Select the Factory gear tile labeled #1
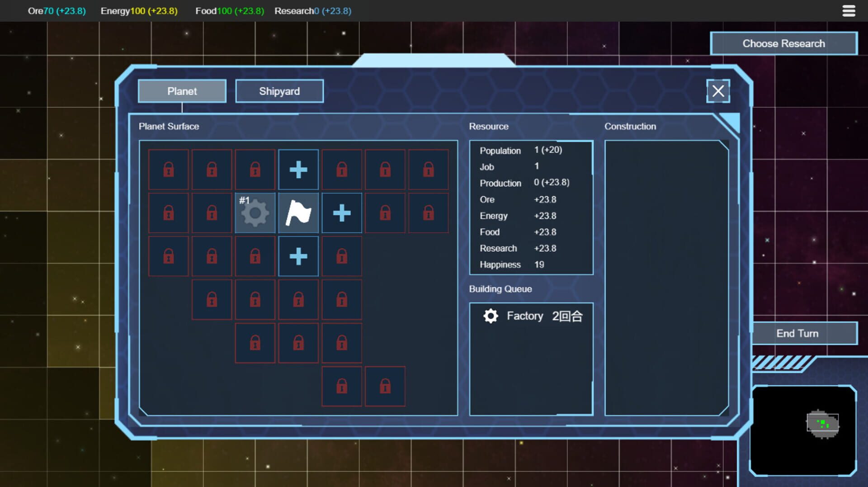Screen dimensions: 868x487 point(255,213)
